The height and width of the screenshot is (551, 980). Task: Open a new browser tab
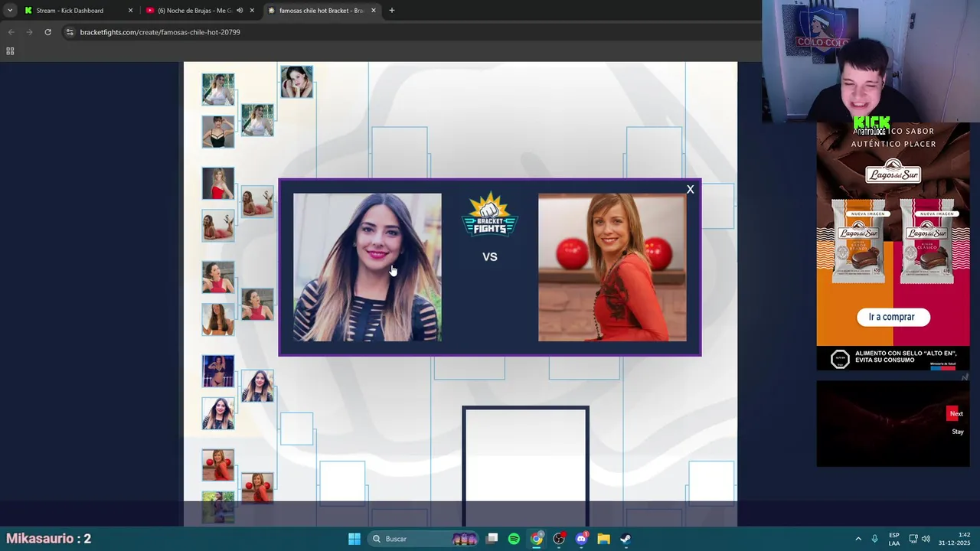coord(391,11)
